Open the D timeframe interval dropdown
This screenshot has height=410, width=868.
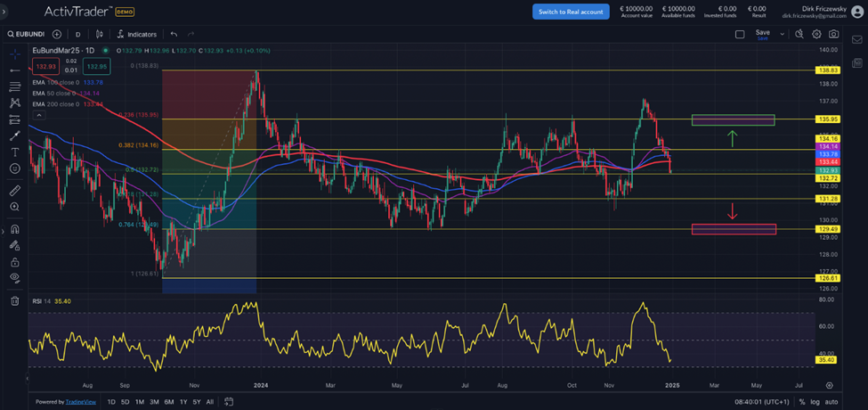[78, 34]
